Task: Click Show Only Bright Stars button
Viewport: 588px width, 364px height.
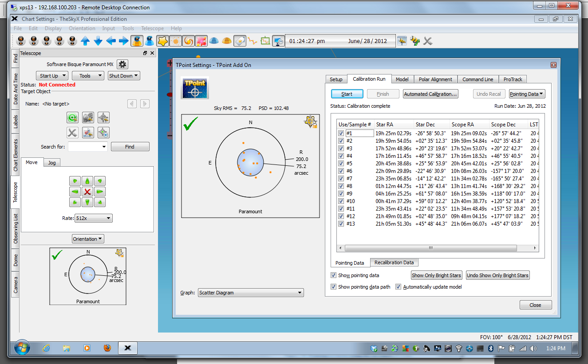Action: 437,275
